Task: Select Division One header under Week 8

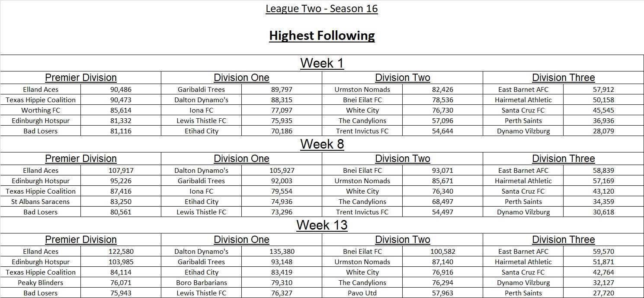Action: coord(241,159)
